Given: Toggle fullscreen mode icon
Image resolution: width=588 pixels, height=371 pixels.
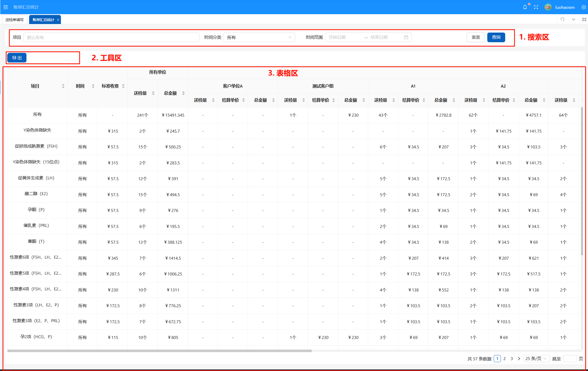Looking at the screenshot, I should pyautogui.click(x=536, y=7).
